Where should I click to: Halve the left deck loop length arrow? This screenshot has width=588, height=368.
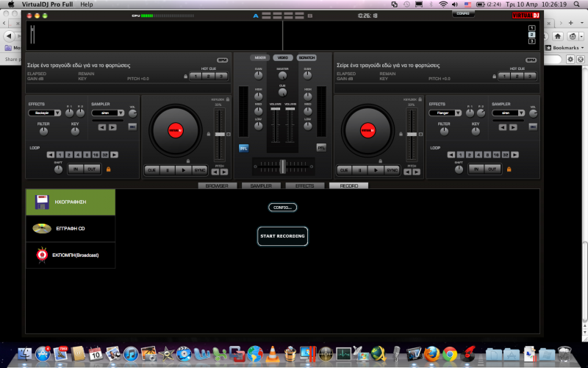coord(50,155)
